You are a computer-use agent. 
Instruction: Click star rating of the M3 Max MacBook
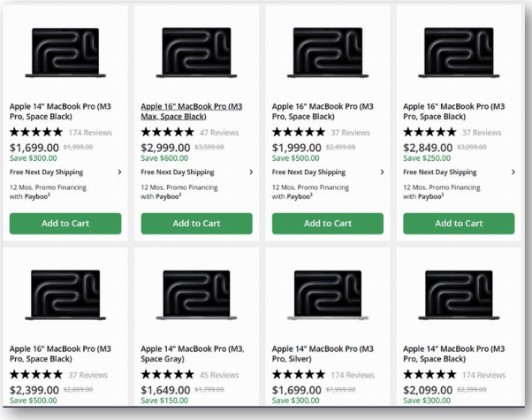pos(168,132)
